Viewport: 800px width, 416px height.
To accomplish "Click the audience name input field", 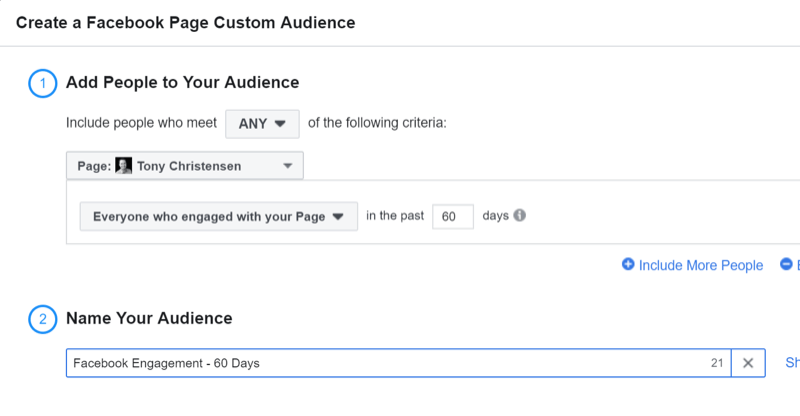I will pyautogui.click(x=398, y=363).
